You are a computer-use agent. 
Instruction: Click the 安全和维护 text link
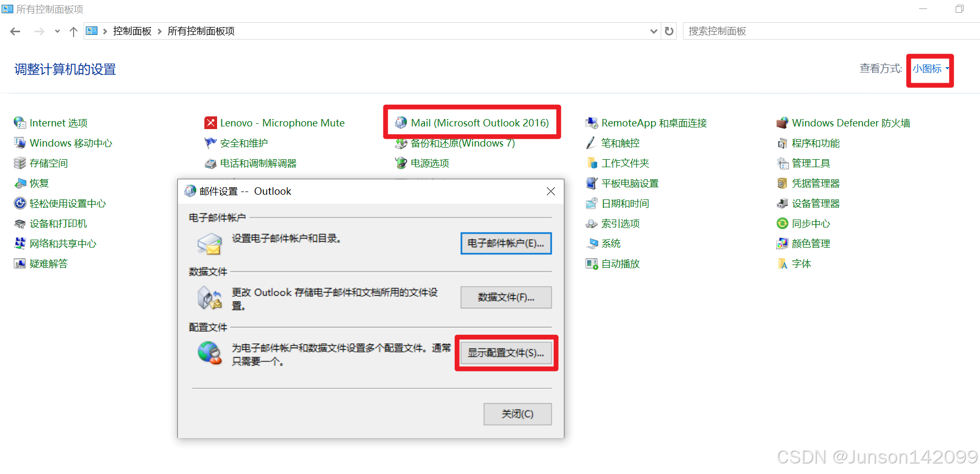click(244, 143)
